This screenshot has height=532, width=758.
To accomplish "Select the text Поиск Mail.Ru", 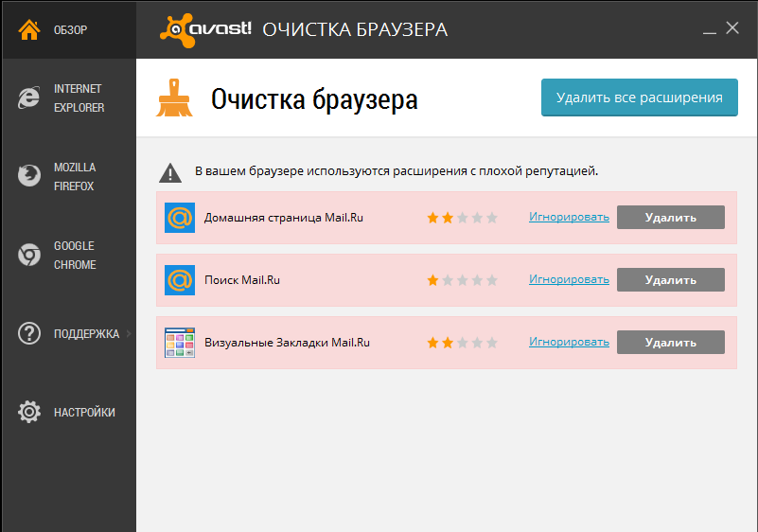I will tap(242, 280).
